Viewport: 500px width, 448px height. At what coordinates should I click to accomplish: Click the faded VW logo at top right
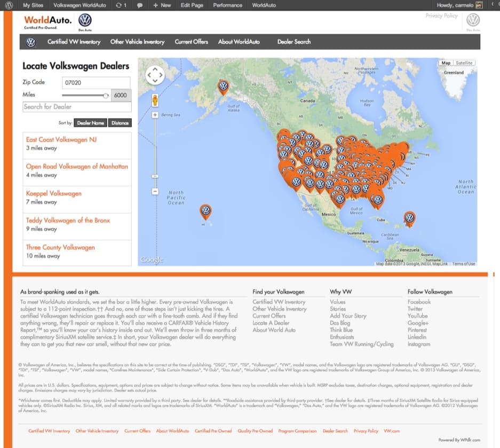click(473, 22)
